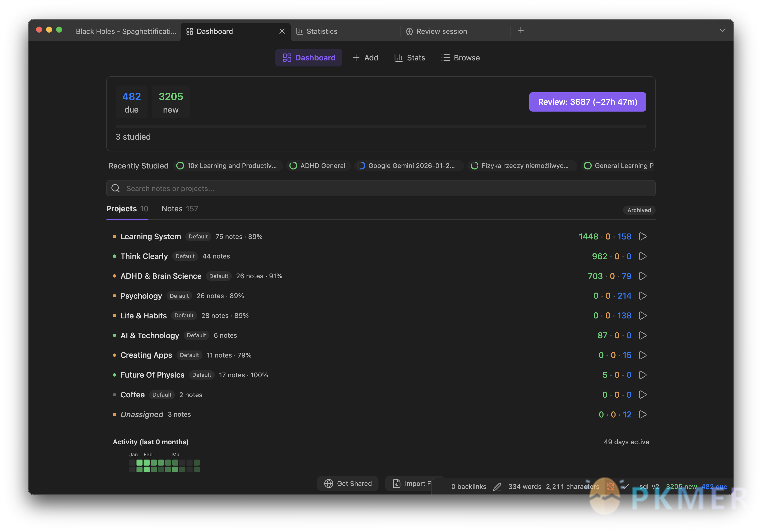The image size is (762, 532).
Task: Start review of Unassigned notes
Action: click(x=643, y=414)
